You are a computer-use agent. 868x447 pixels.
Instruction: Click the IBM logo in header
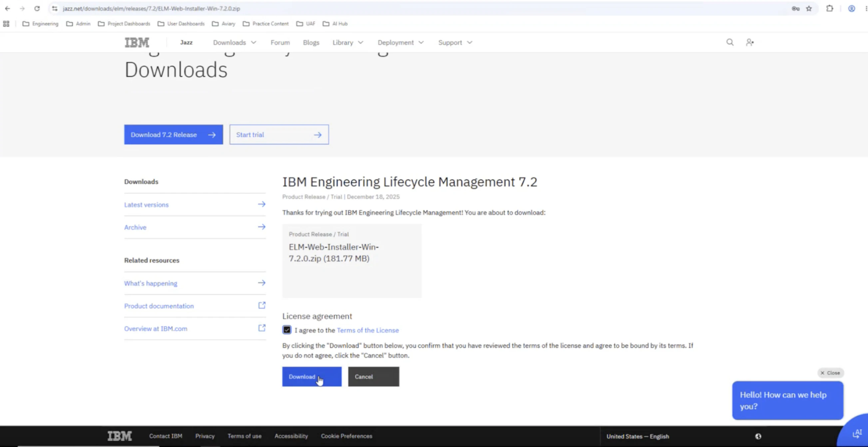137,42
